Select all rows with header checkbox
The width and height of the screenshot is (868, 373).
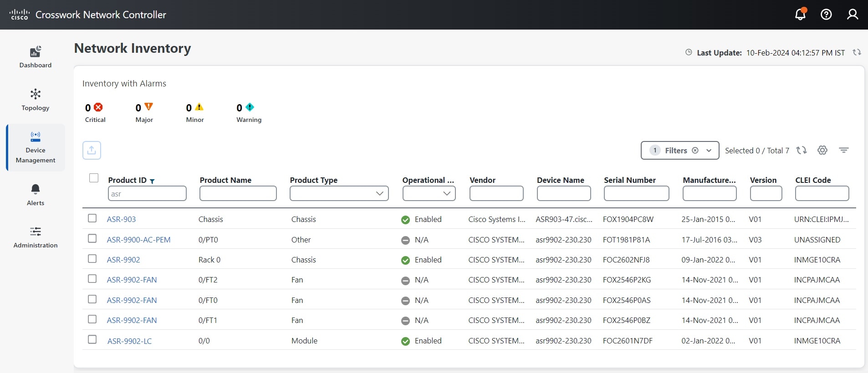pos(94,178)
